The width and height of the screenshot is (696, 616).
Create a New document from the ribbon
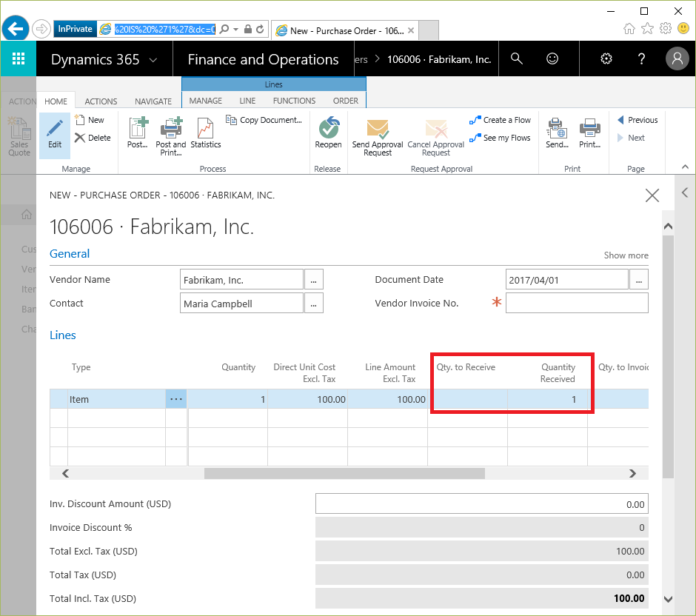point(90,120)
